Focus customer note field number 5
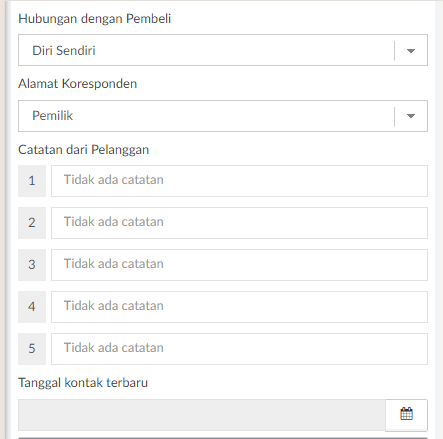This screenshot has height=439, width=443. (x=239, y=349)
